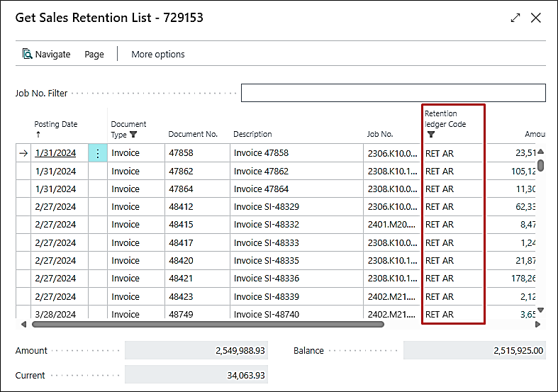Sort by the Document No. column header

tap(192, 134)
